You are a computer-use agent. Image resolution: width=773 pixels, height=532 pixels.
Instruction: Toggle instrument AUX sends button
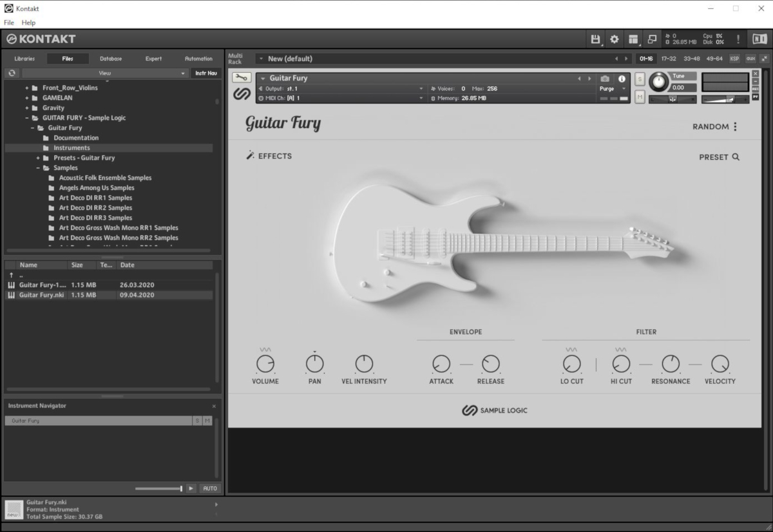(756, 90)
